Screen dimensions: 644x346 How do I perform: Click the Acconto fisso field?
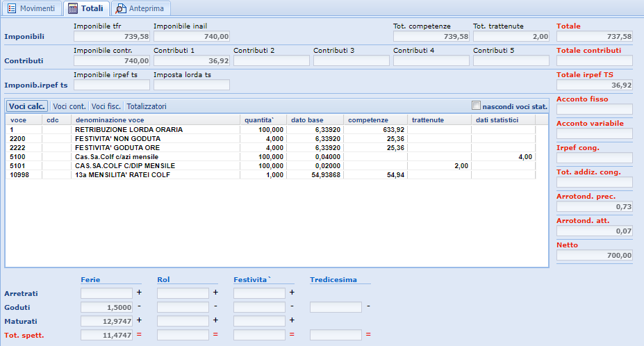point(594,109)
